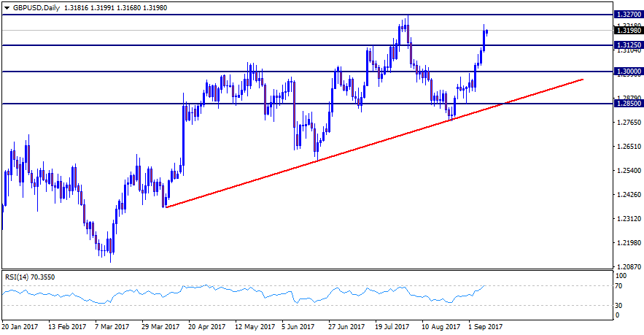Click the 1.25400 value on price axis
The image size is (644, 335).
point(627,171)
